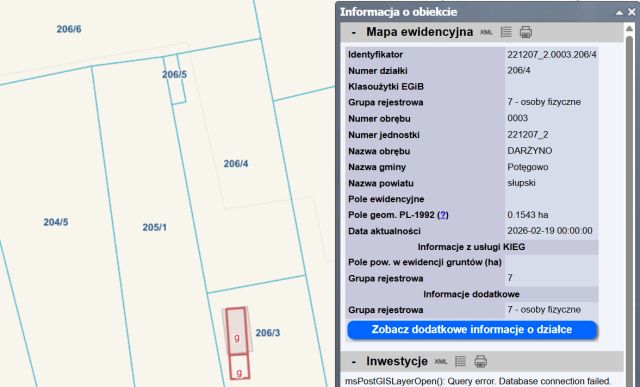Image resolution: width=640 pixels, height=387 pixels.
Task: Click the Informacje z usługi KIEG header
Action: (x=471, y=247)
